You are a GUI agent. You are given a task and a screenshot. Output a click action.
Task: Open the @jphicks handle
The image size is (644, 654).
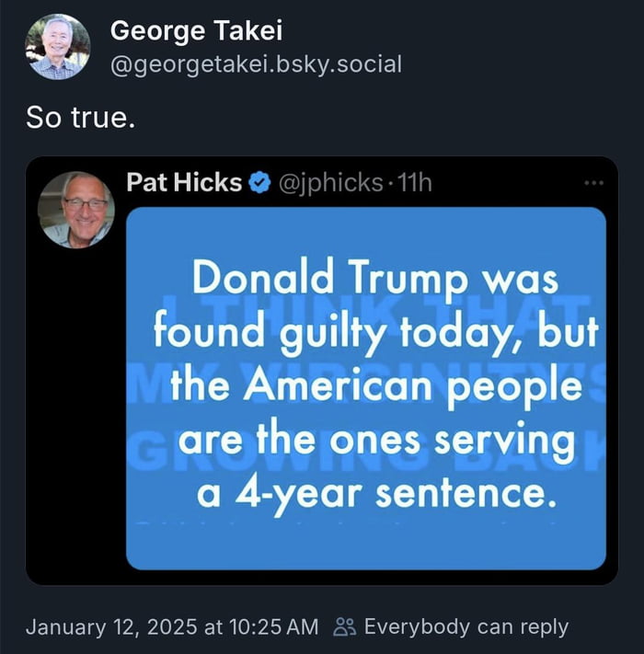pos(329,183)
